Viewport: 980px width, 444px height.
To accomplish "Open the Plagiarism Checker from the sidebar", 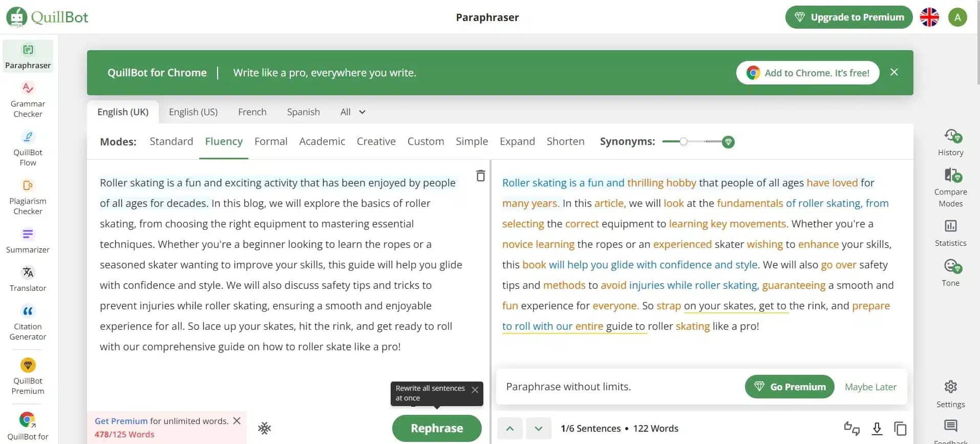I will (28, 197).
